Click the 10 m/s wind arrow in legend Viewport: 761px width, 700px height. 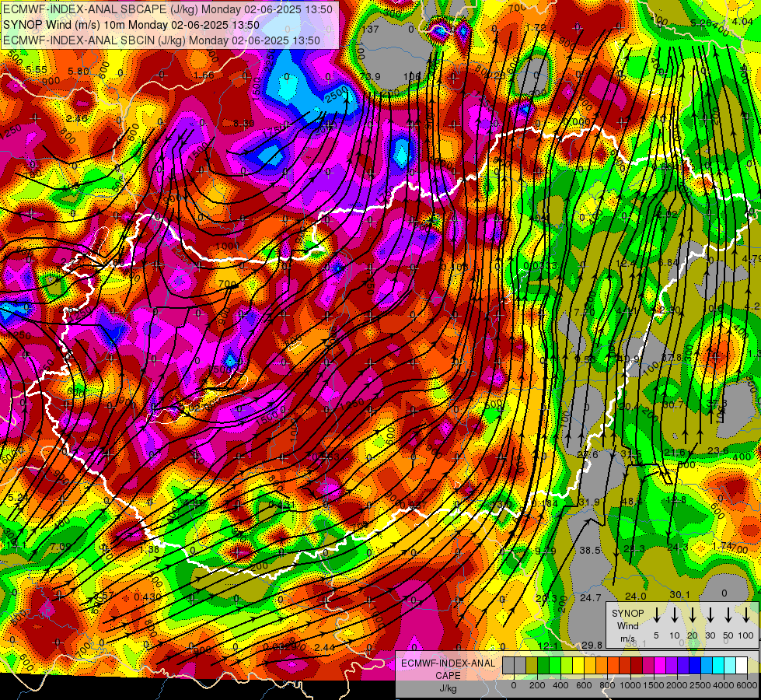pos(674,615)
